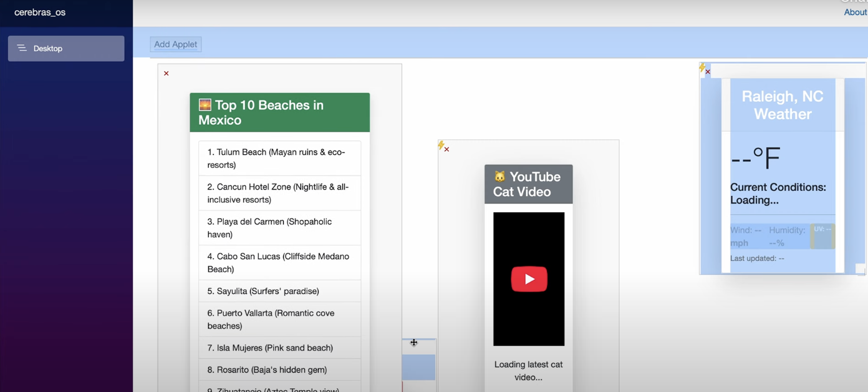The height and width of the screenshot is (392, 868).
Task: Click the Isla Mujeres entry
Action: 279,348
